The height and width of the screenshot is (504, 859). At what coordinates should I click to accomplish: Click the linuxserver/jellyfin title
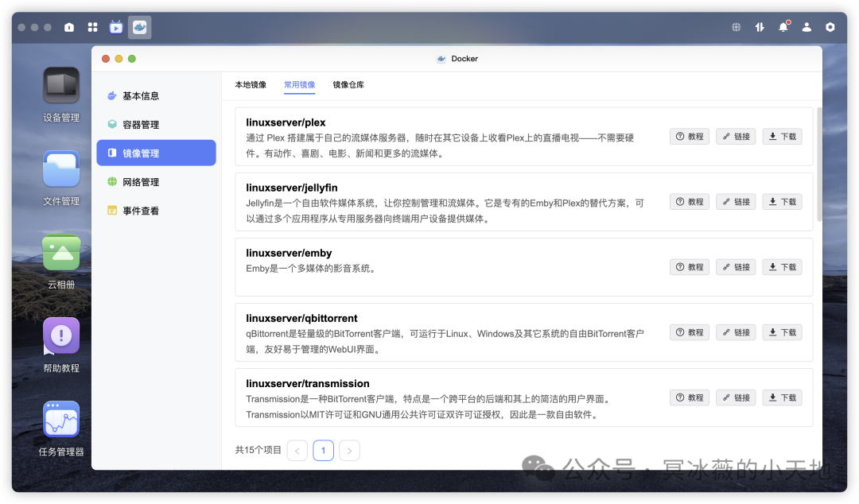coord(291,188)
